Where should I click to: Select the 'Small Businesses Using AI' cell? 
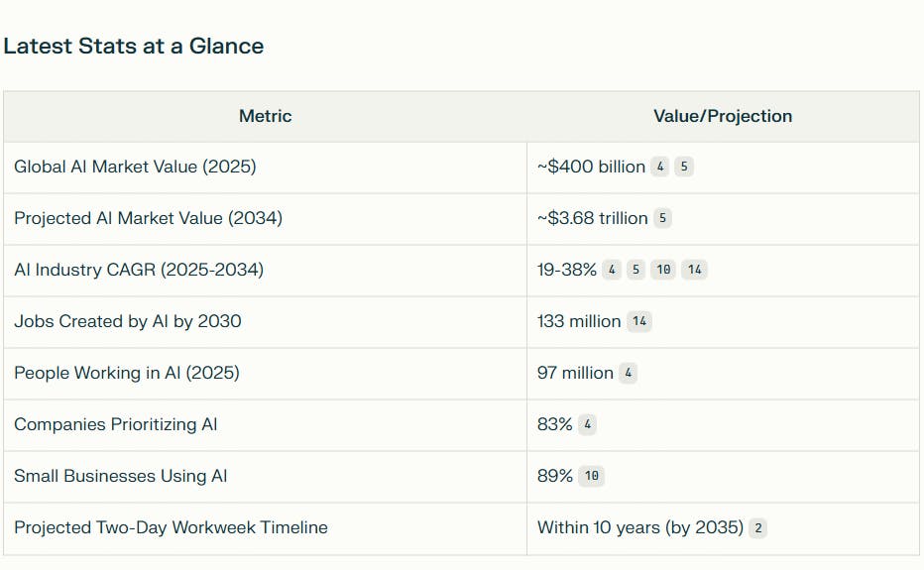[120, 476]
